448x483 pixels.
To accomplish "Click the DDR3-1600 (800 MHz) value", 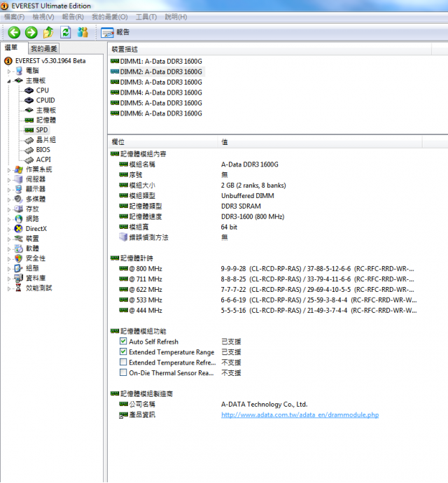I will (253, 216).
